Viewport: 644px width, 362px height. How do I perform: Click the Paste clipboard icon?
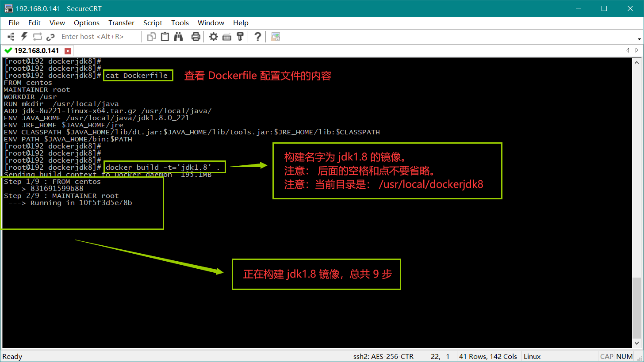tap(165, 37)
